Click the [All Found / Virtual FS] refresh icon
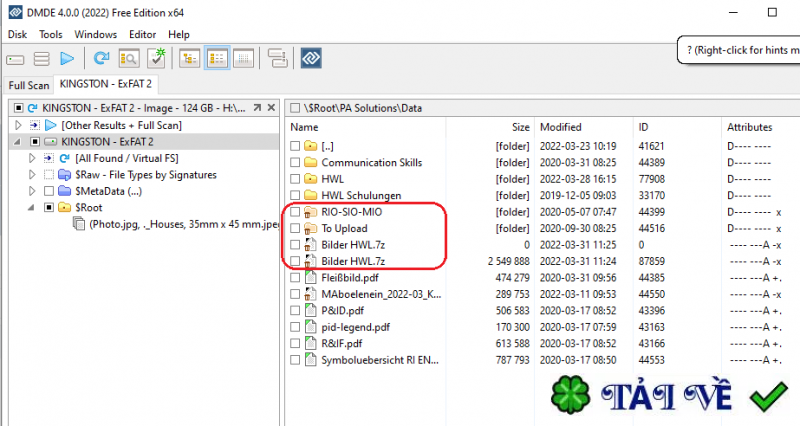This screenshot has height=426, width=800. 65,159
